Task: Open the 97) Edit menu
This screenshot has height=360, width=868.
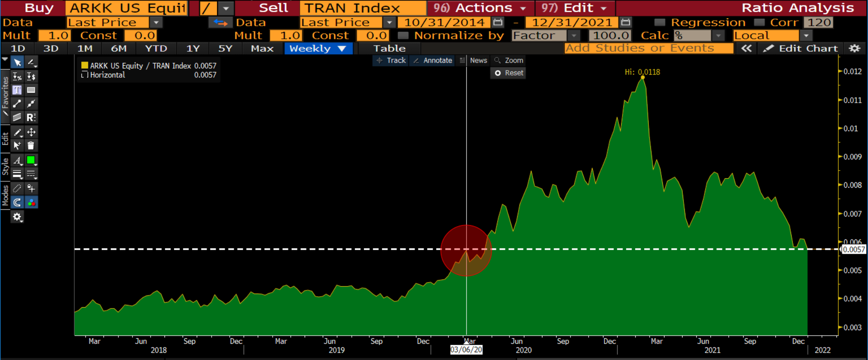Action: 575,8
